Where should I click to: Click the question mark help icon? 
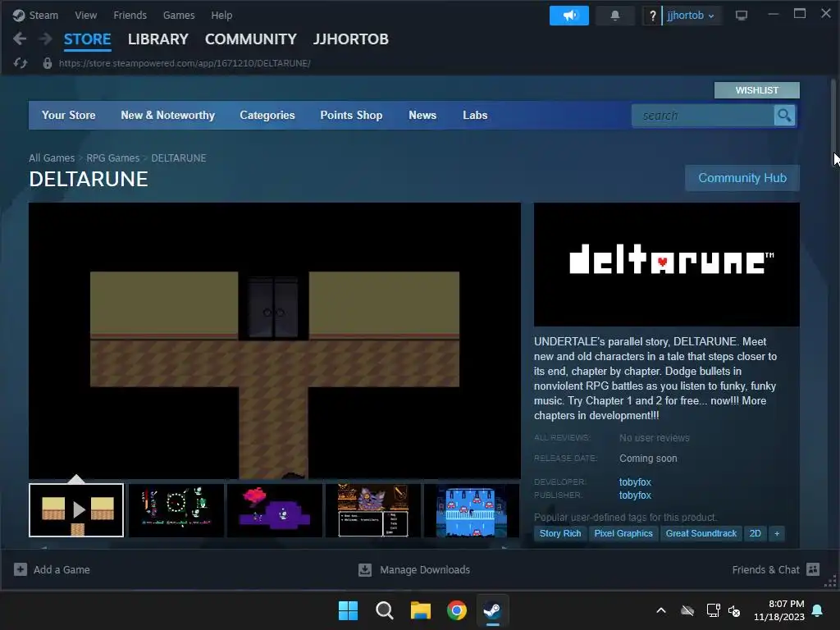[652, 16]
